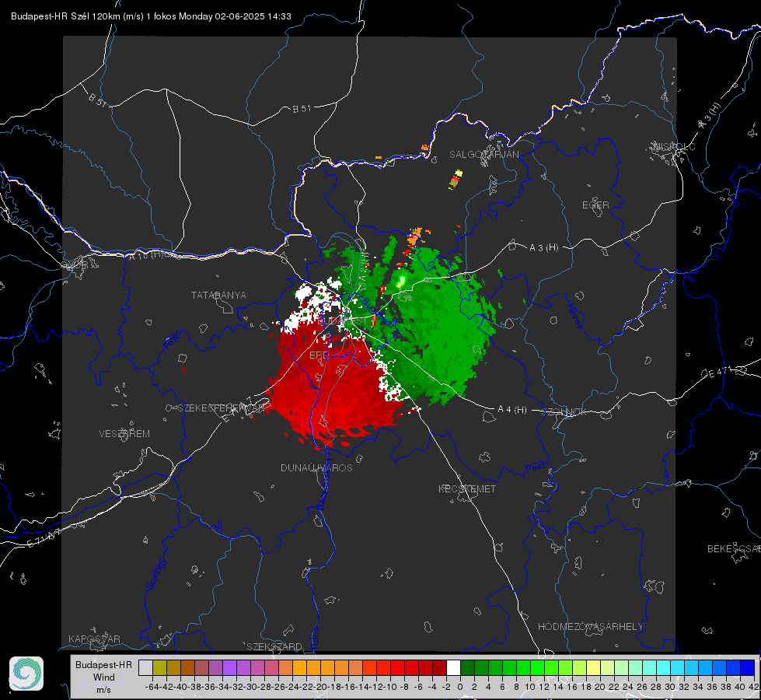Click the 0 legend scale value

tap(460, 687)
